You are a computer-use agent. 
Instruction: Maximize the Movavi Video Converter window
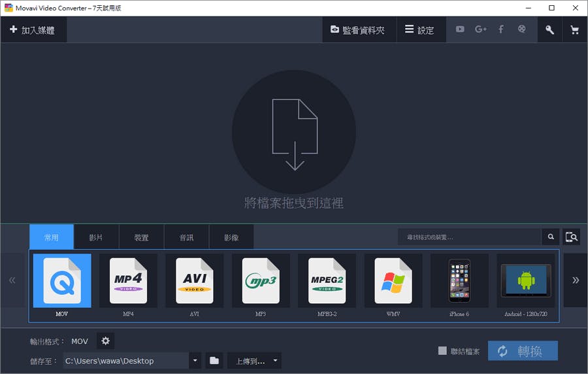[x=551, y=8]
